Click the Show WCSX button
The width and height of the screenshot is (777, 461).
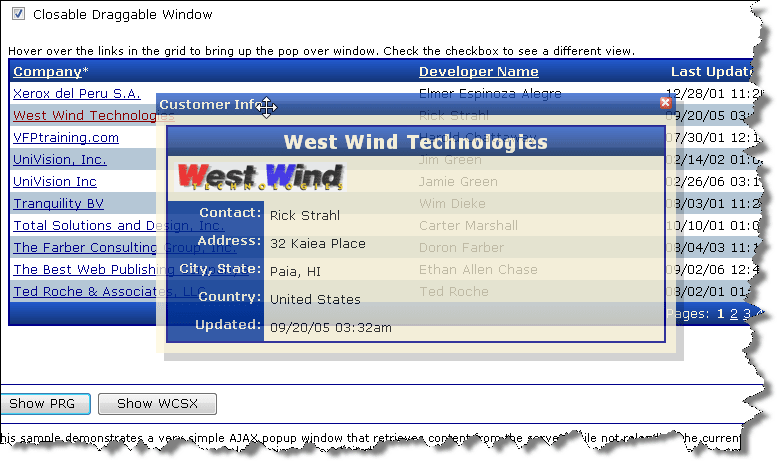click(x=157, y=403)
